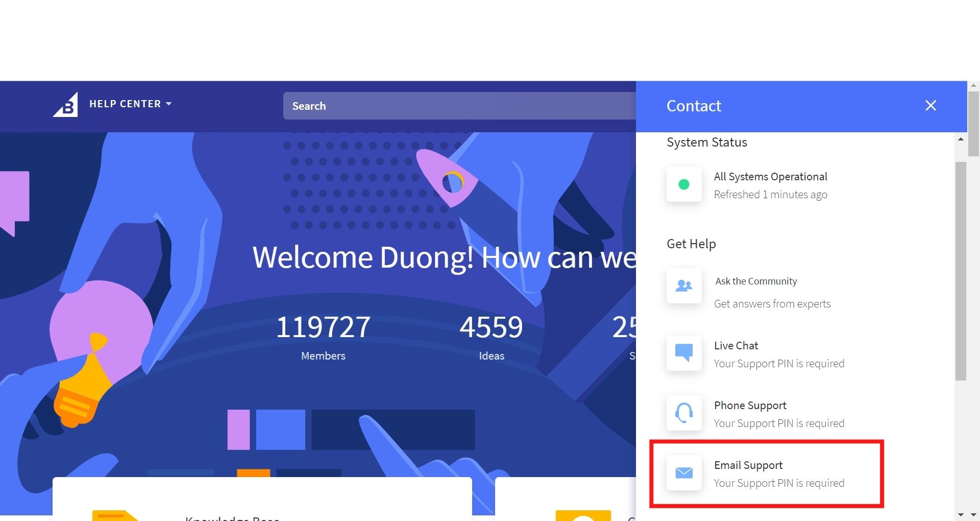
Task: Start a Live Chat session
Action: click(x=736, y=346)
